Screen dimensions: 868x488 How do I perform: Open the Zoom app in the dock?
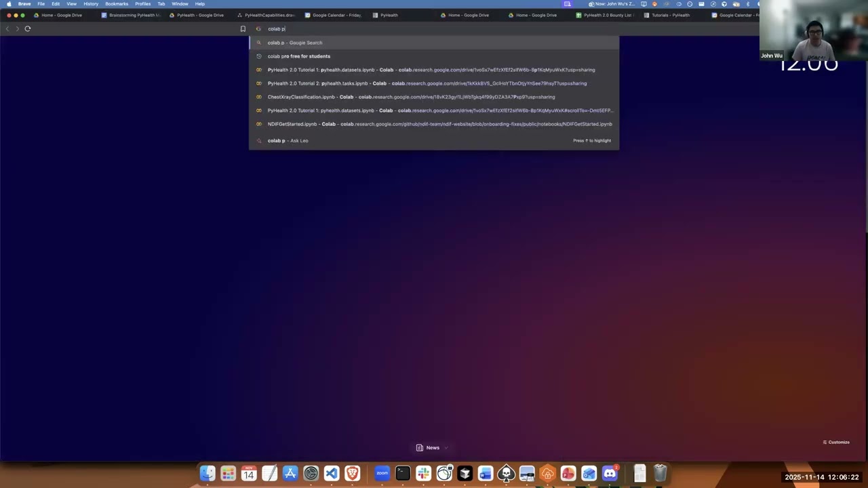(382, 473)
